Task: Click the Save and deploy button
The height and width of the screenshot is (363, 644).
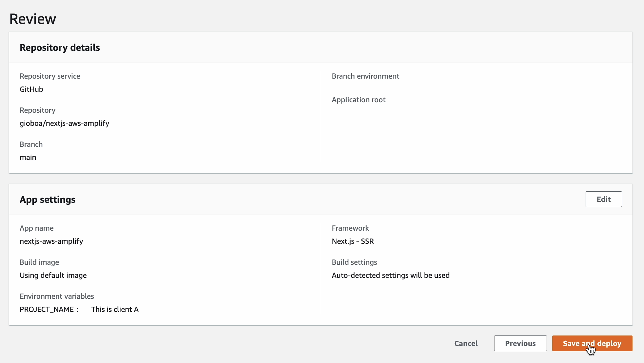Action: click(592, 343)
